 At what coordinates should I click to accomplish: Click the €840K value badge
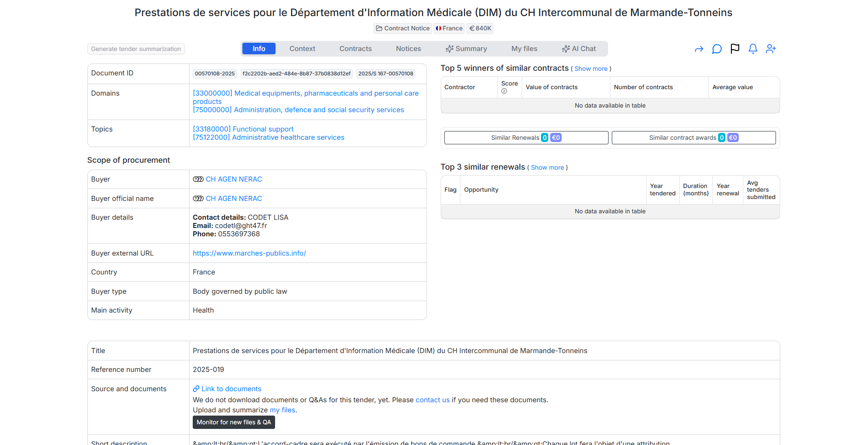[480, 29]
